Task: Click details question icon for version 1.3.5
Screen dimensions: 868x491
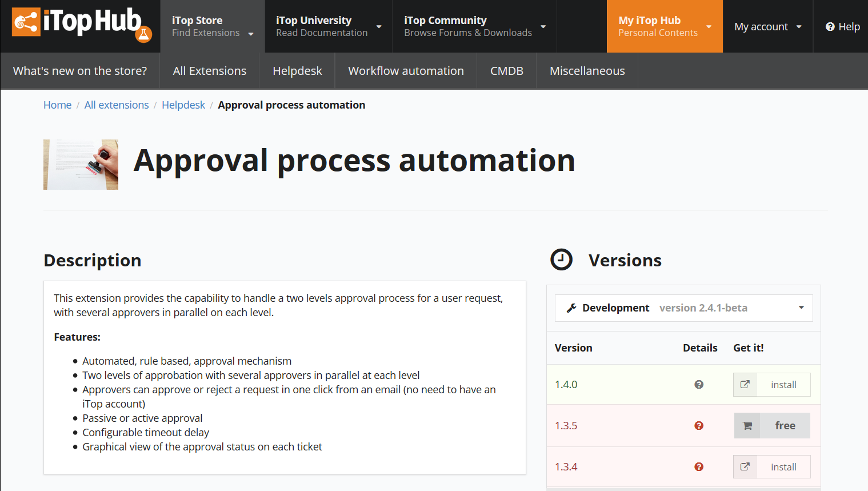Action: pyautogui.click(x=698, y=426)
